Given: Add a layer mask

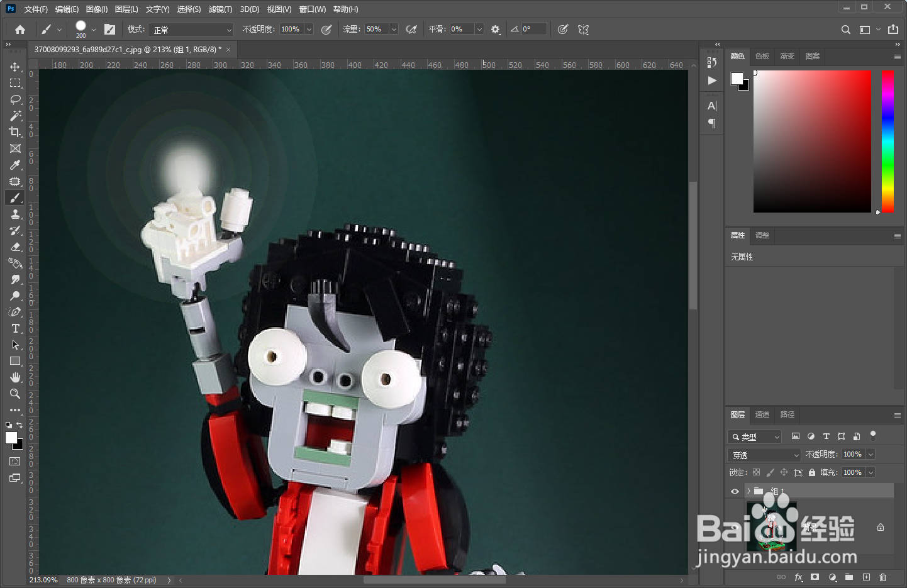Looking at the screenshot, I should (x=815, y=577).
